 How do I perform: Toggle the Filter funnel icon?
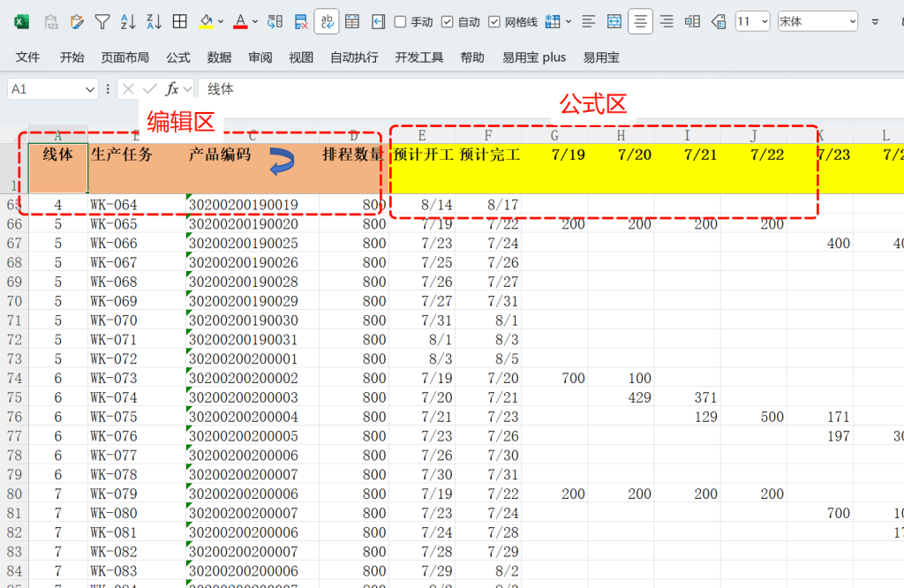coord(102,22)
